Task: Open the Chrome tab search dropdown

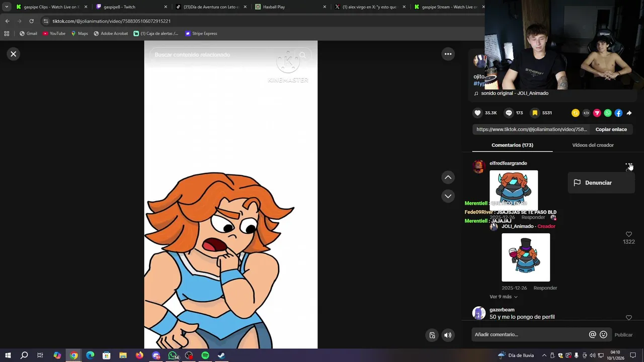Action: (x=7, y=7)
